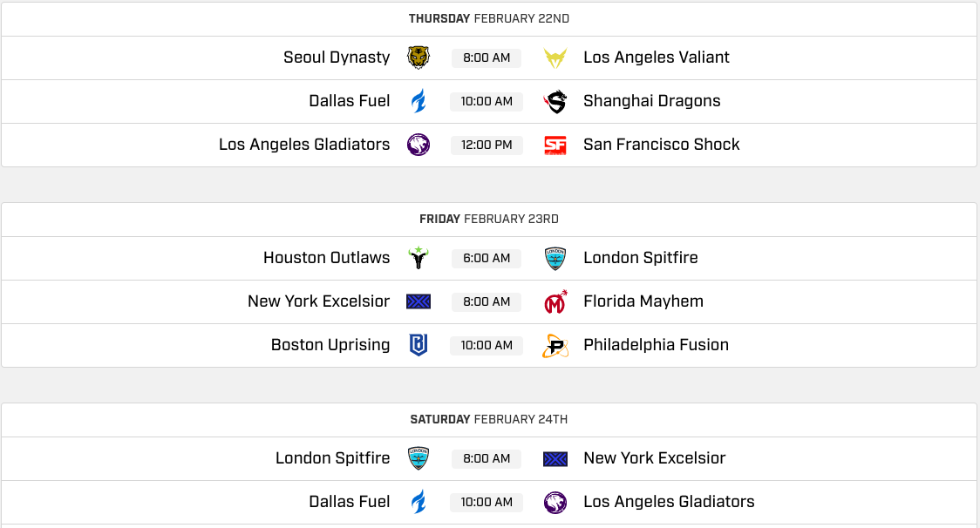Click the Florida Mayhem logo icon
Screen dimensions: 980x528
[x=555, y=301]
